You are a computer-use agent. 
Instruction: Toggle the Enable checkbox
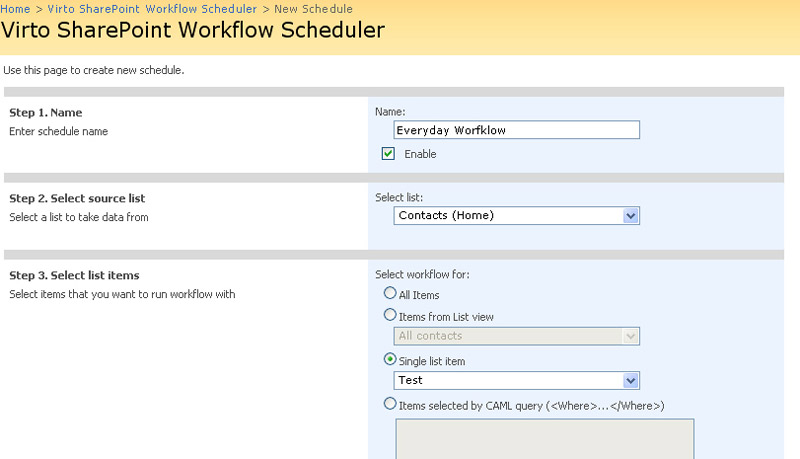388,154
